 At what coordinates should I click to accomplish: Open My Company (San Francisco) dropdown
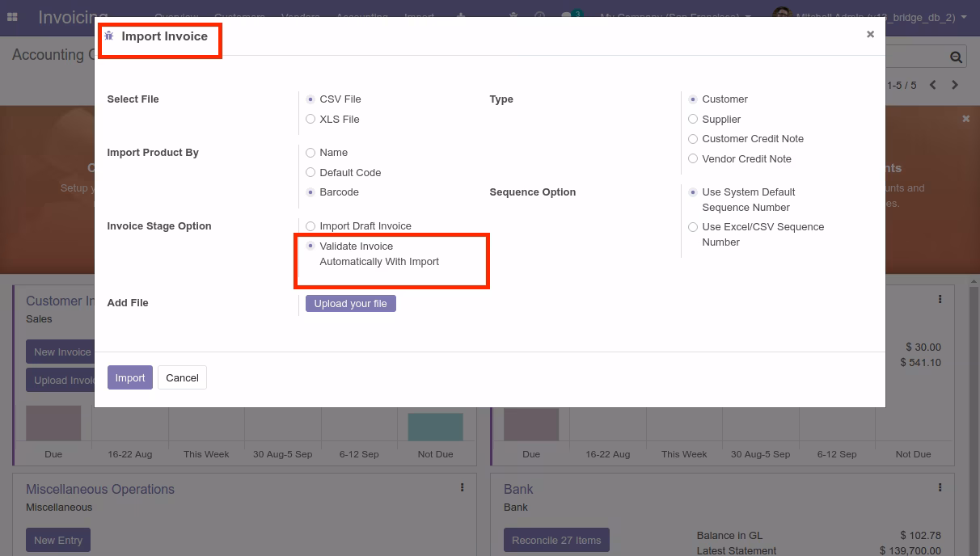pos(675,16)
